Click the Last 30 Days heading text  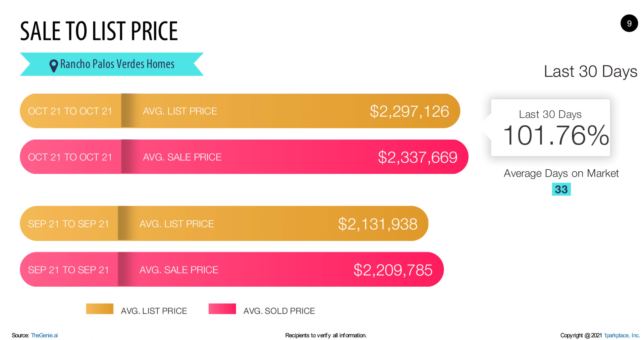tap(591, 72)
